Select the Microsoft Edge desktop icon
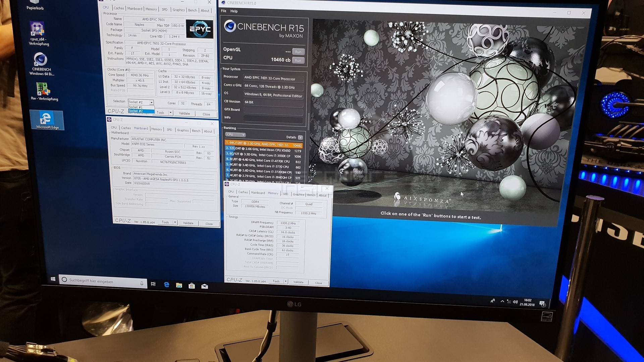The height and width of the screenshot is (362, 644). click(x=47, y=120)
